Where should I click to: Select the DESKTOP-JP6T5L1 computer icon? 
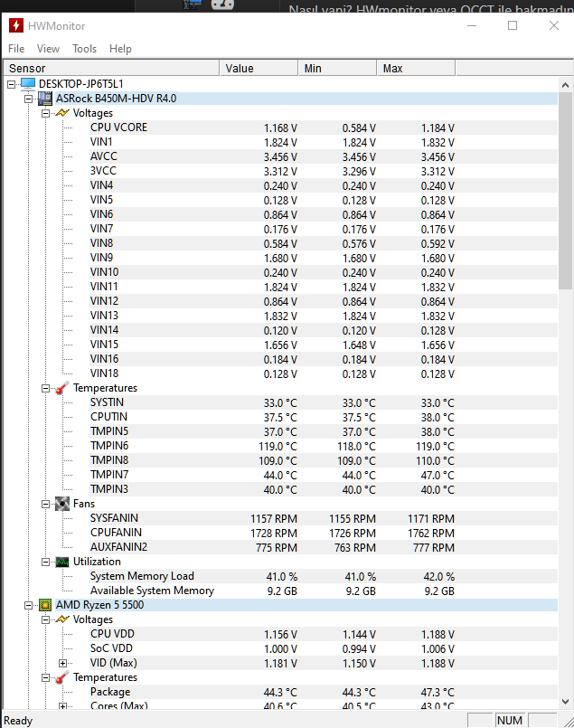[28, 83]
